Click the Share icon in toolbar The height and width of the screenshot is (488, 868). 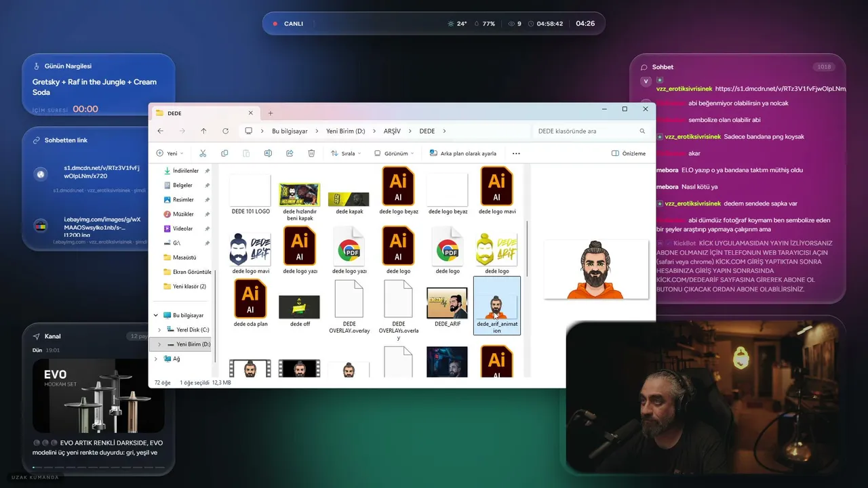(290, 153)
